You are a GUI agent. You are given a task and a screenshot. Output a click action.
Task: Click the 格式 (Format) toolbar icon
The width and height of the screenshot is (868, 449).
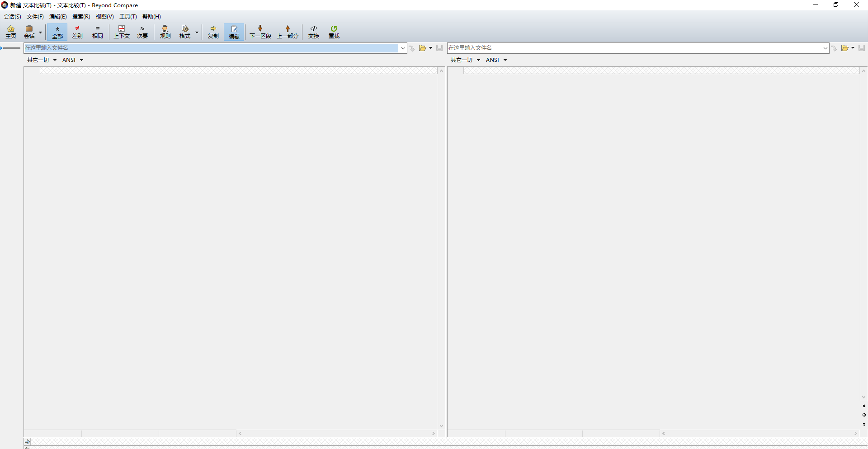(185, 32)
